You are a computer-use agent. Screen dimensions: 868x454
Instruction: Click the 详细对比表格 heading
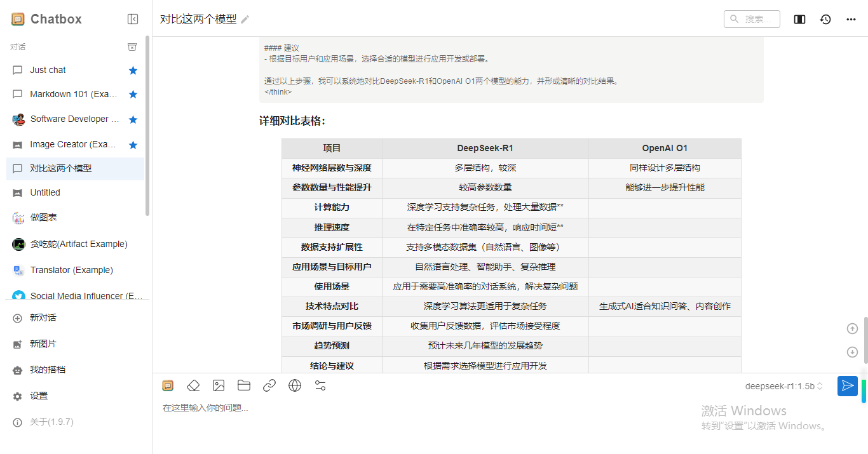pyautogui.click(x=292, y=121)
